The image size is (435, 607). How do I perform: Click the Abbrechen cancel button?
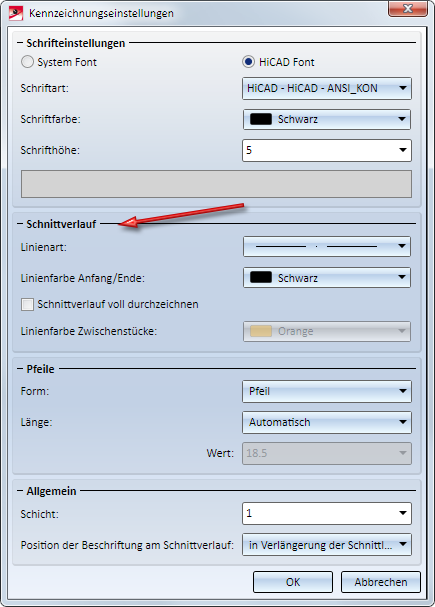(x=381, y=582)
